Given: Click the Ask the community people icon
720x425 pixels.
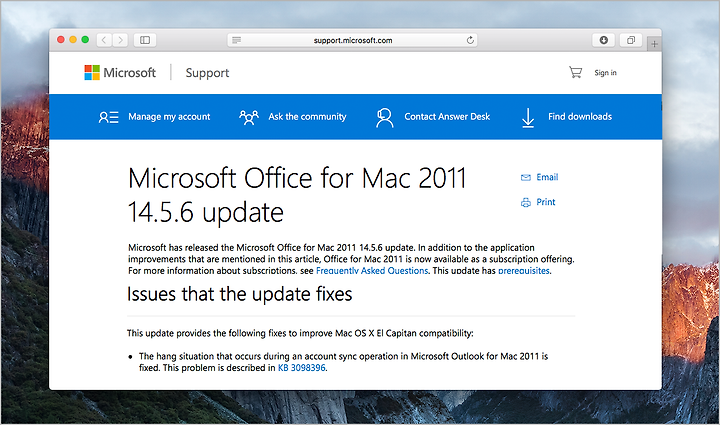Looking at the screenshot, I should (x=249, y=117).
